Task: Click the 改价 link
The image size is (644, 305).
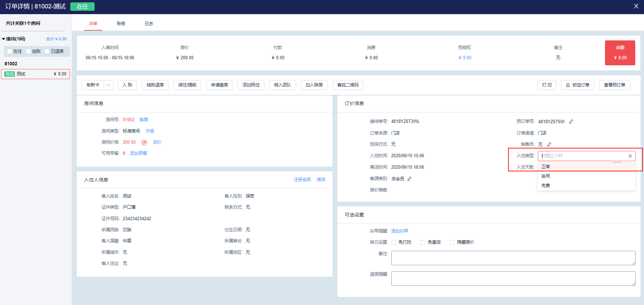Action: (157, 142)
